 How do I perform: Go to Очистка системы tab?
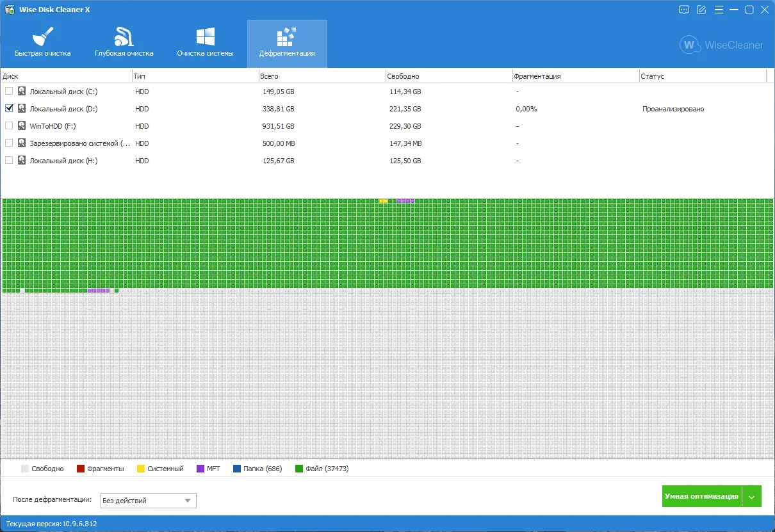click(x=205, y=44)
